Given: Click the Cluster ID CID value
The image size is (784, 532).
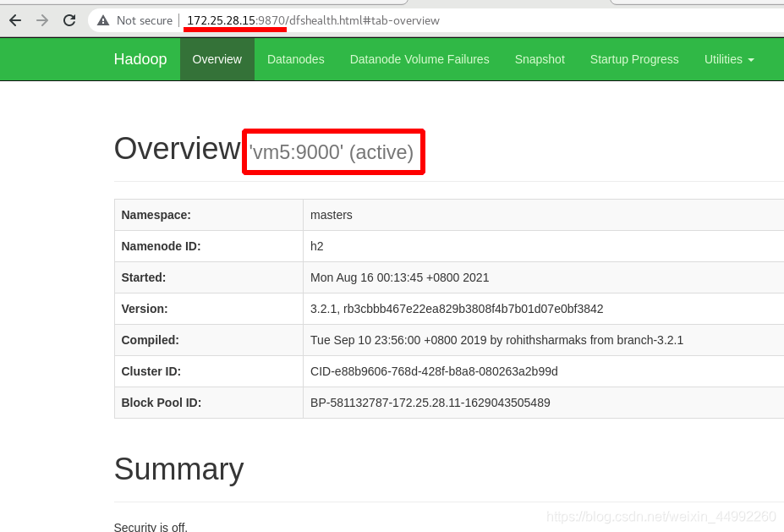Looking at the screenshot, I should pyautogui.click(x=434, y=371).
